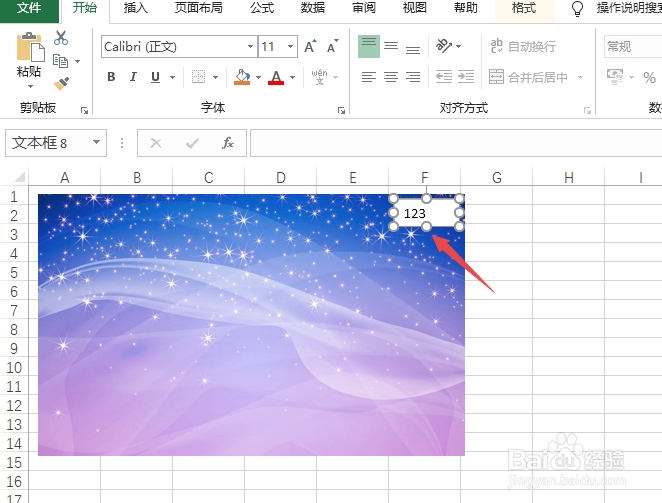This screenshot has height=503, width=662.
Task: Toggle top vertical alignment
Action: tap(369, 46)
